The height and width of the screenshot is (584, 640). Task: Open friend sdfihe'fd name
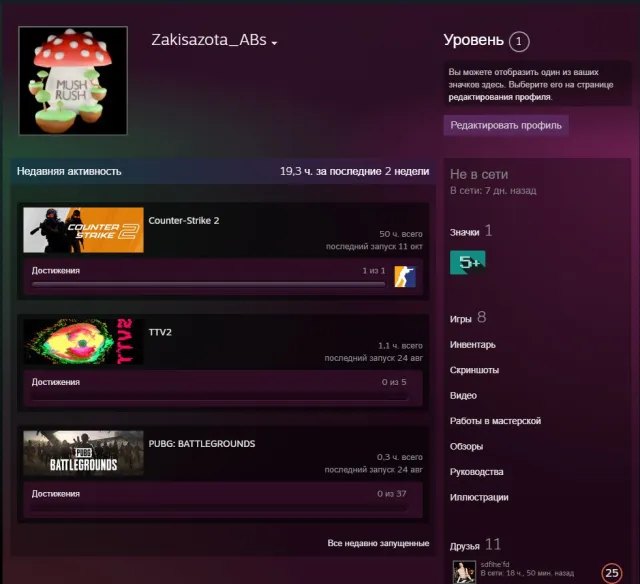(495, 564)
